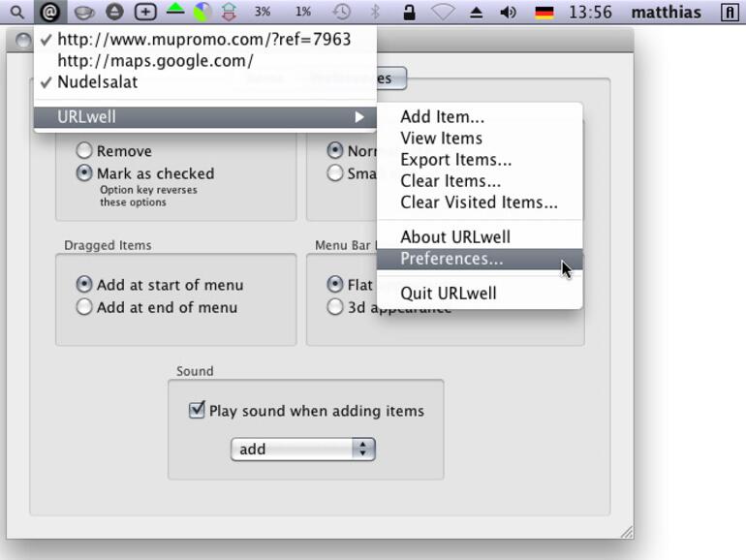Choose Quit URLwell
746x560 pixels.
[480, 294]
